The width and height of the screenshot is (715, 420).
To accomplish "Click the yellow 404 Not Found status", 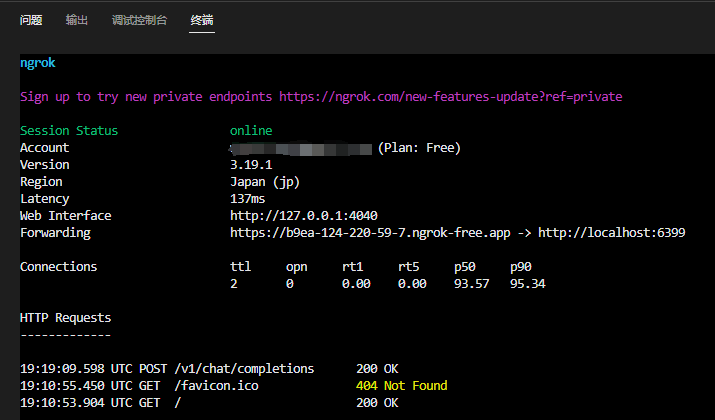I will [401, 385].
